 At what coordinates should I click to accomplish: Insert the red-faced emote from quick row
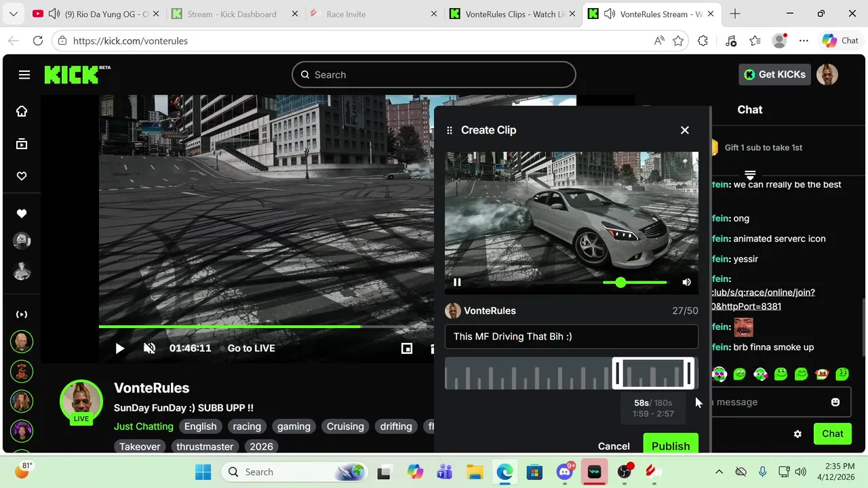point(822,373)
